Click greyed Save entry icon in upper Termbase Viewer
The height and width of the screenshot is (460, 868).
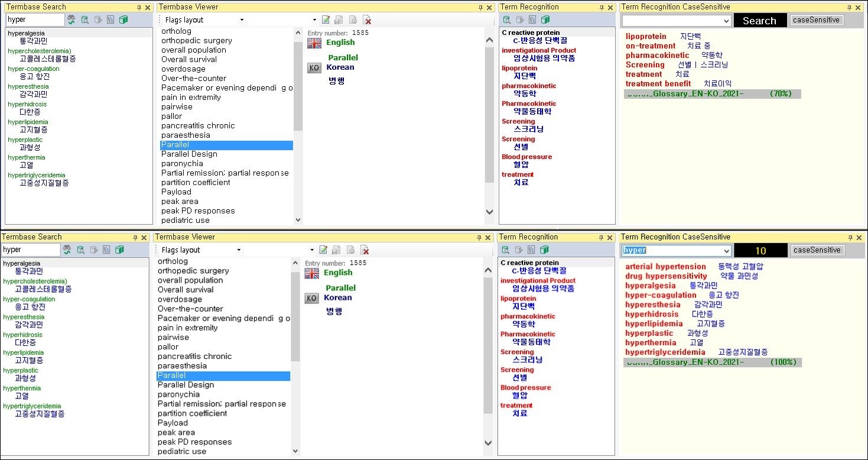point(339,20)
